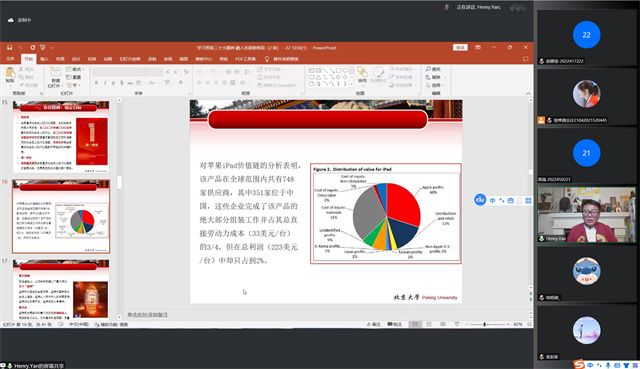Click the Find button in Editing group
Image resolution: width=640 pixels, height=369 pixels.
click(x=433, y=69)
